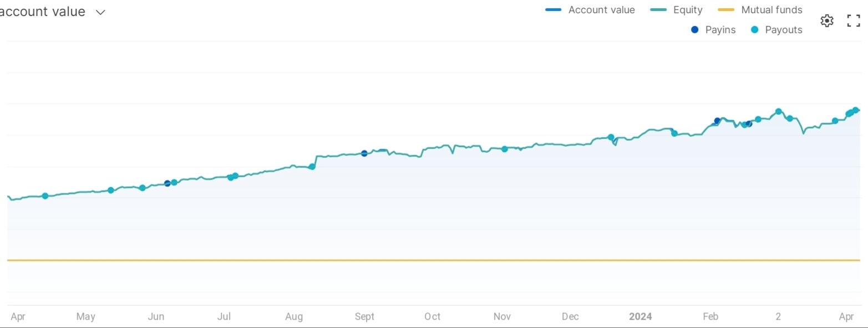Click the mid-May Payout marker
This screenshot has width=868, height=328.
110,191
